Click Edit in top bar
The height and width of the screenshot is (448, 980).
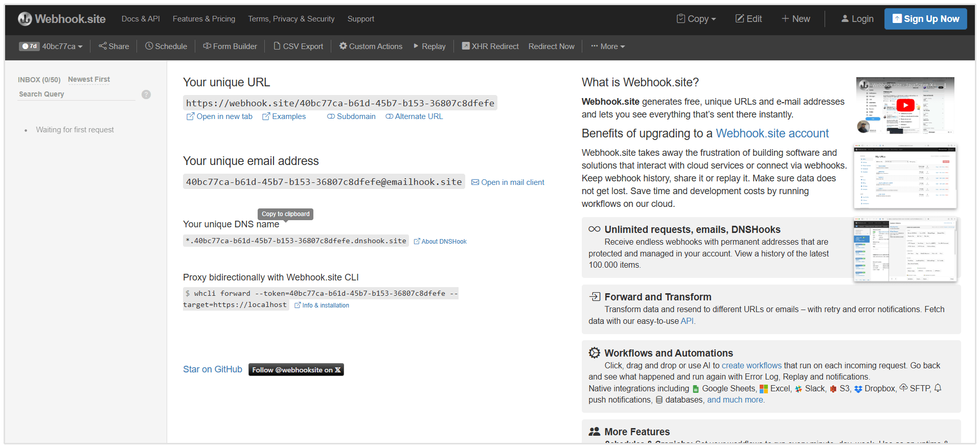tap(748, 19)
